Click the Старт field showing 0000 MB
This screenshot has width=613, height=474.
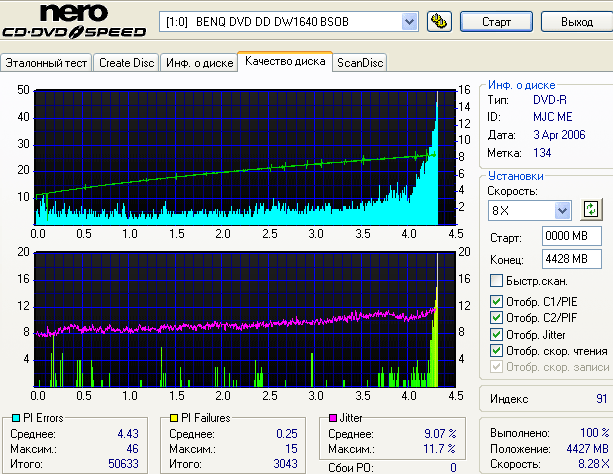point(572,236)
